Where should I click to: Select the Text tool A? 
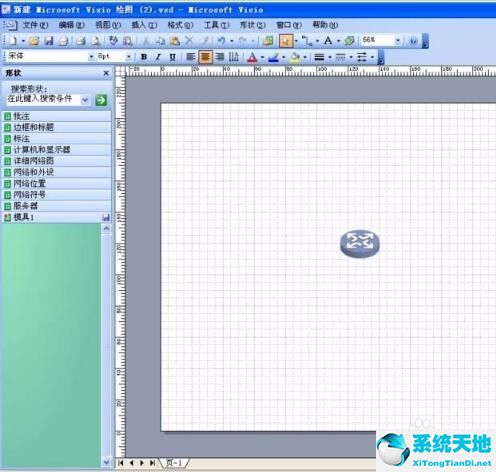pos(328,41)
